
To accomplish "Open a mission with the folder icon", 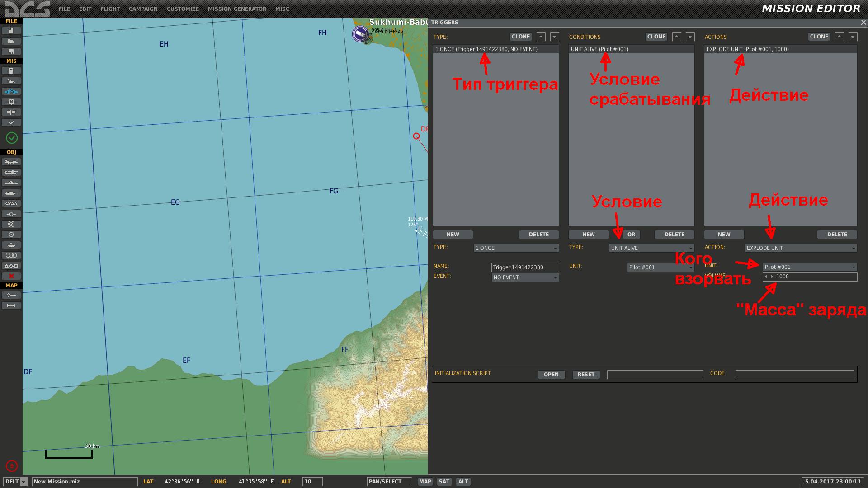I will coord(11,41).
